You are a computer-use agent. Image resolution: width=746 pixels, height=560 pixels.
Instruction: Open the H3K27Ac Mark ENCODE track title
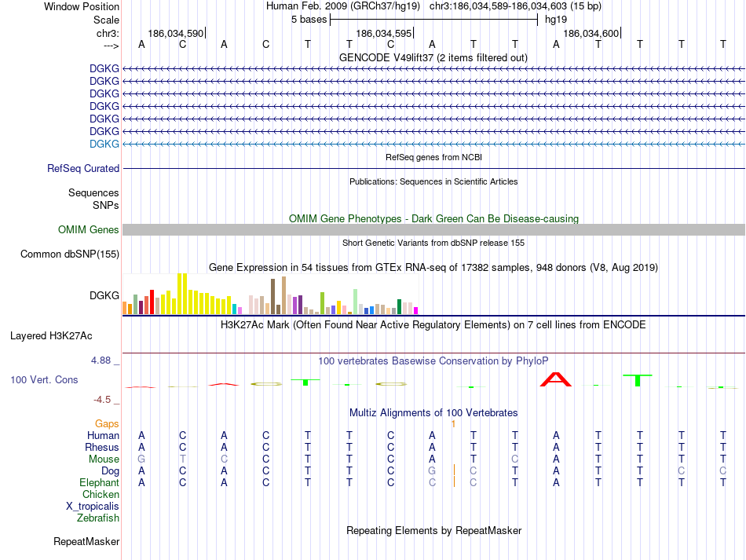433,325
